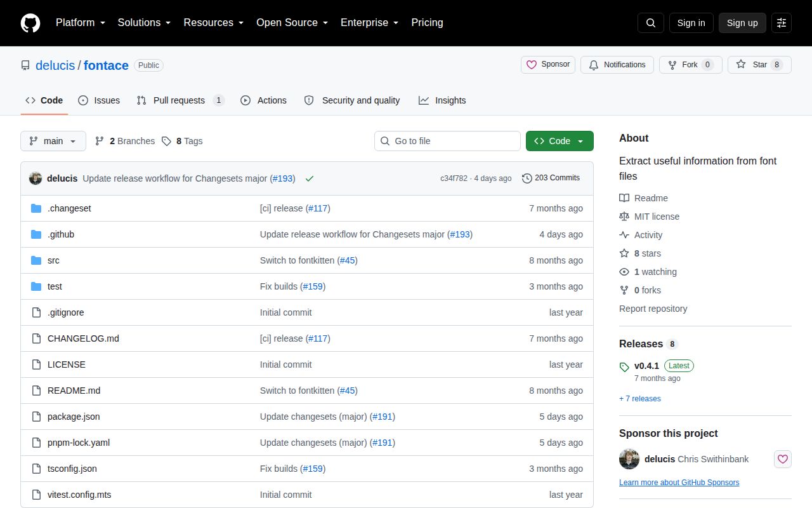Viewport: 812px width, 508px height.
Task: Open the .gitignore file
Action: (x=66, y=312)
